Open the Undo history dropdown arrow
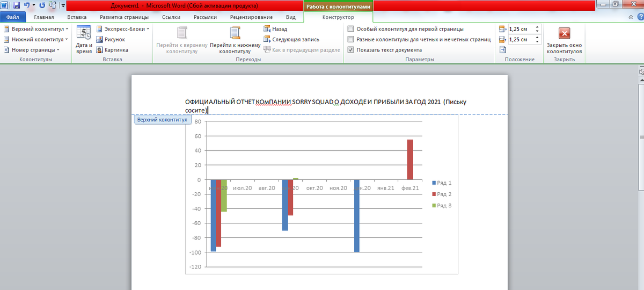Screen dimensions: 644x290 pos(33,5)
